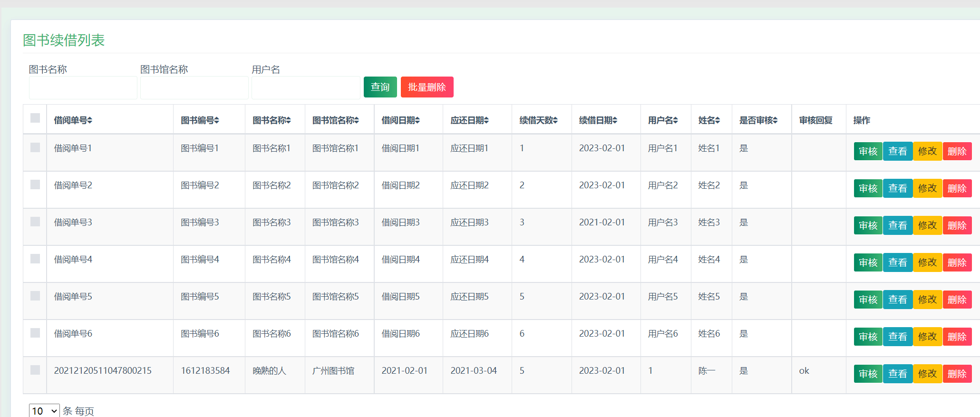Viewport: 980px width, 417px height.
Task: Click 审核 for row 借阅单号6
Action: (868, 337)
